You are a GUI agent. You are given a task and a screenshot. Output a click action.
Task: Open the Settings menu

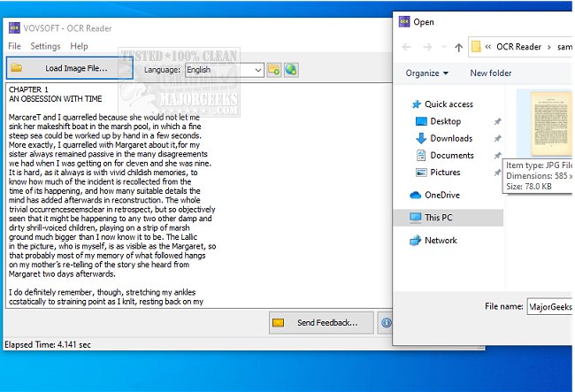(45, 46)
